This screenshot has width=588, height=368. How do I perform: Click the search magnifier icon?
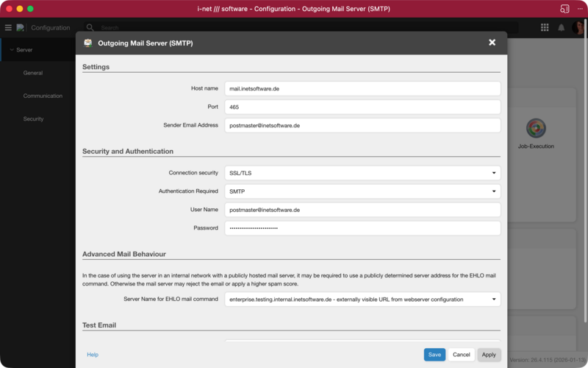(90, 27)
